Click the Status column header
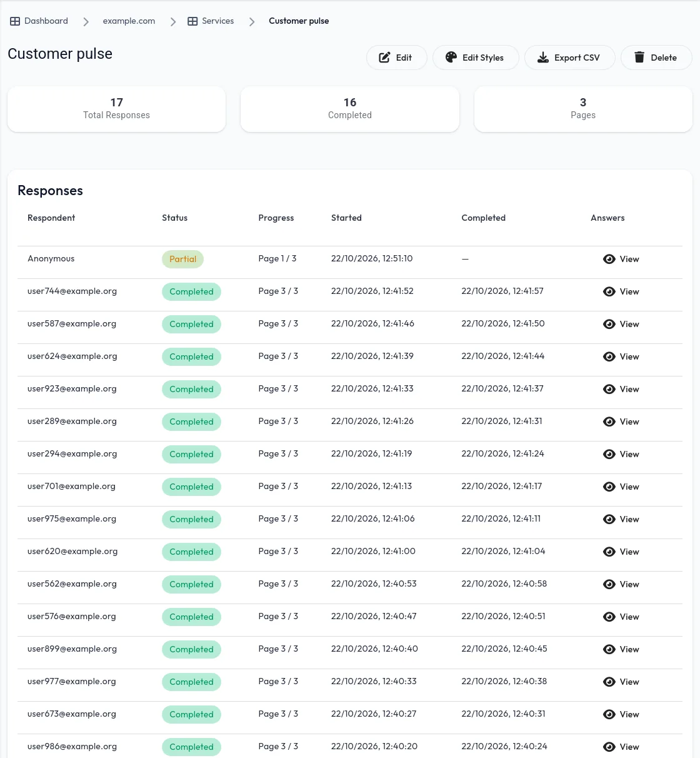Viewport: 700px width, 758px height. 174,218
